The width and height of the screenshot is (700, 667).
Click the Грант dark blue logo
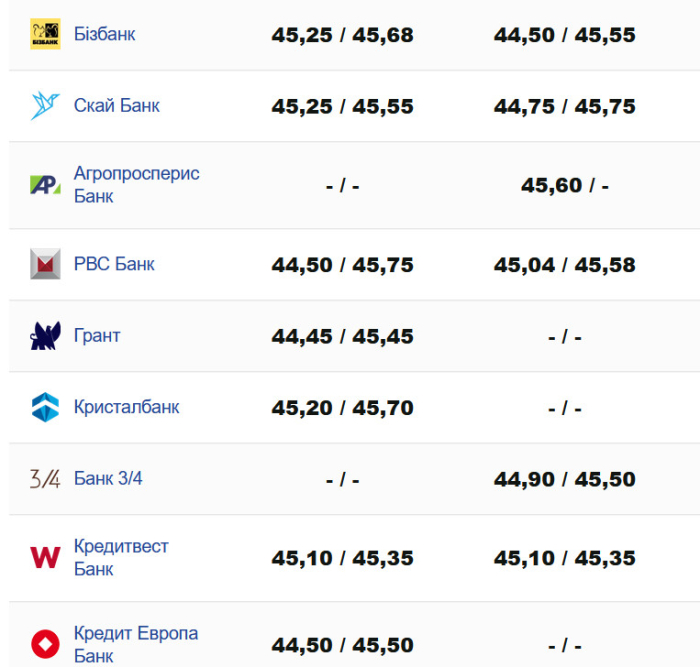(45, 336)
